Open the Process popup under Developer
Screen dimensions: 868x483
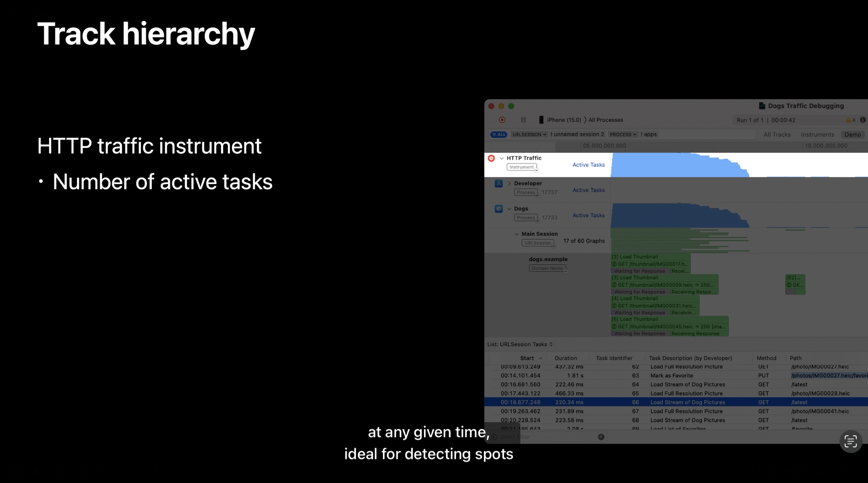click(526, 192)
